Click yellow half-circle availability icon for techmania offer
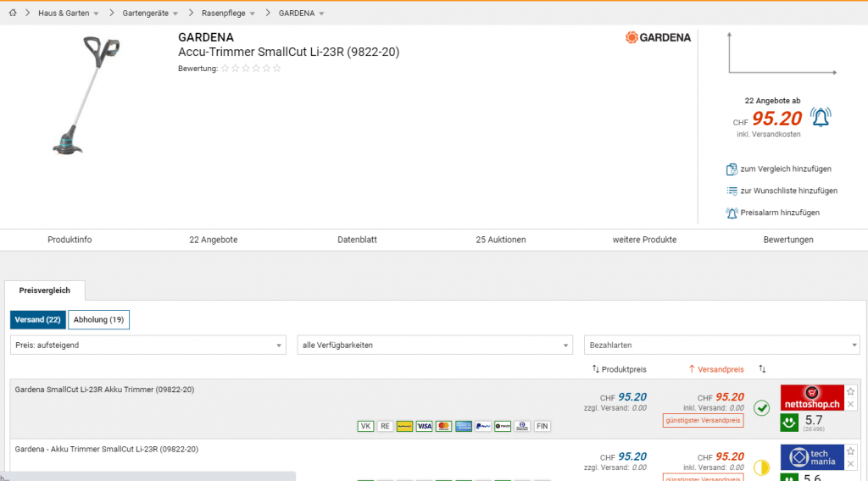Screen dimensions: 868x481 pyautogui.click(x=762, y=467)
